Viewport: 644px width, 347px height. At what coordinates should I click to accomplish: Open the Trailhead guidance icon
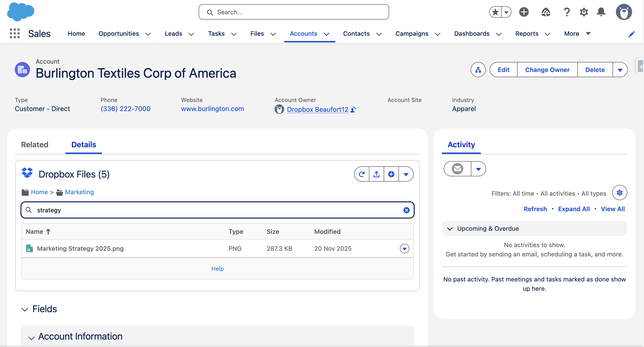546,12
